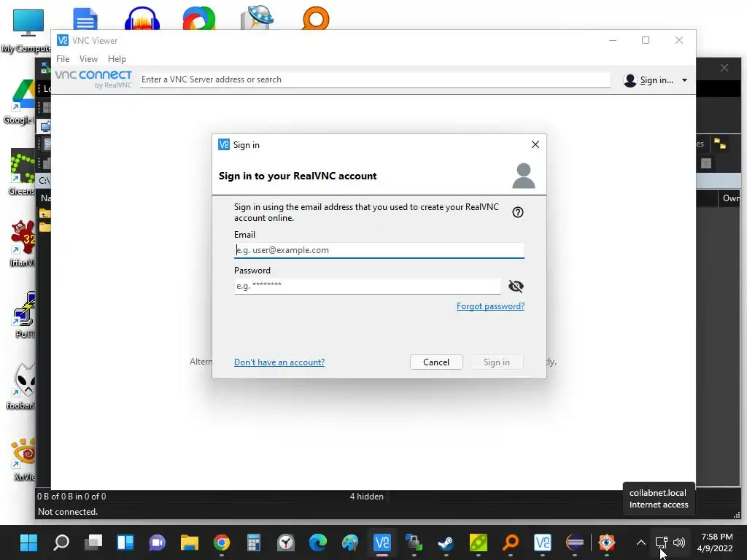Open the Help menu
Viewport: 747px width, 560px height.
(x=117, y=58)
